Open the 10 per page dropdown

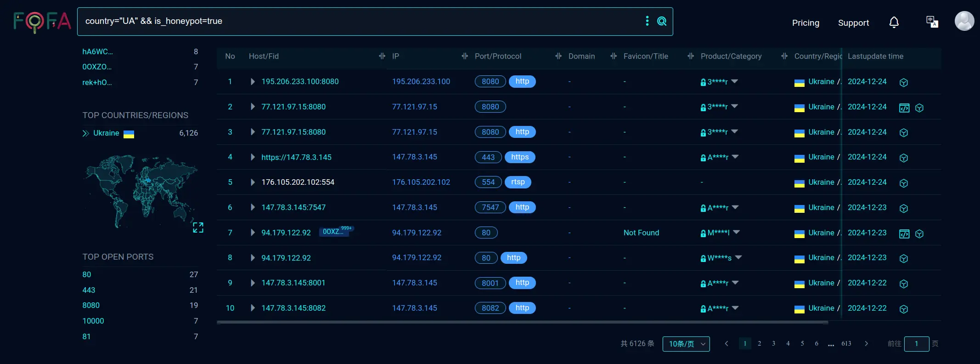(686, 344)
